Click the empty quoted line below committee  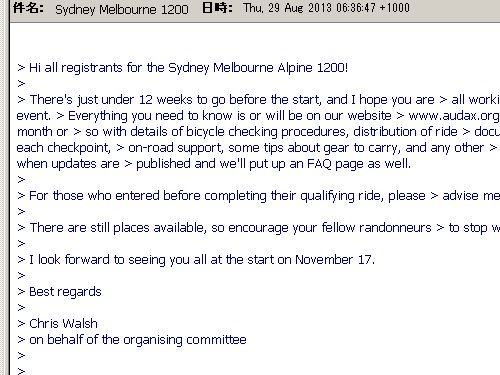pyautogui.click(x=21, y=356)
